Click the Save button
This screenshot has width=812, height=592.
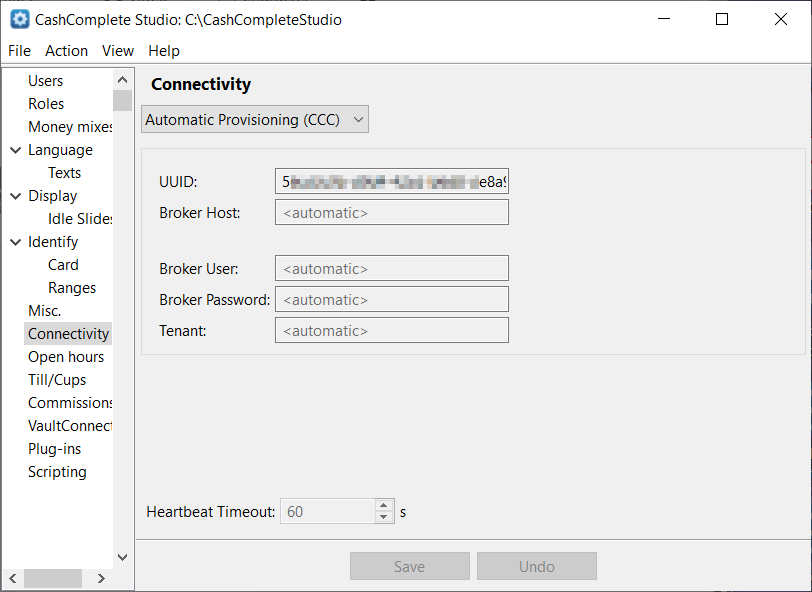pos(409,567)
